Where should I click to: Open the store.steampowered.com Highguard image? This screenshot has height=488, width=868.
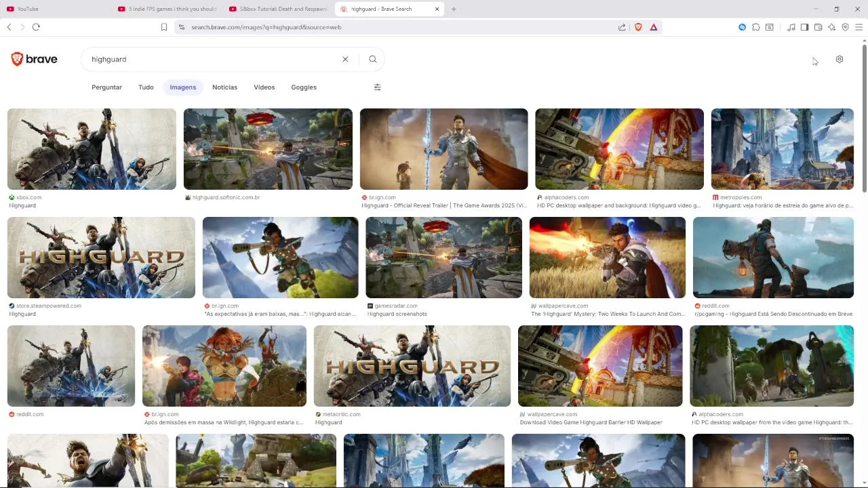[x=101, y=258]
